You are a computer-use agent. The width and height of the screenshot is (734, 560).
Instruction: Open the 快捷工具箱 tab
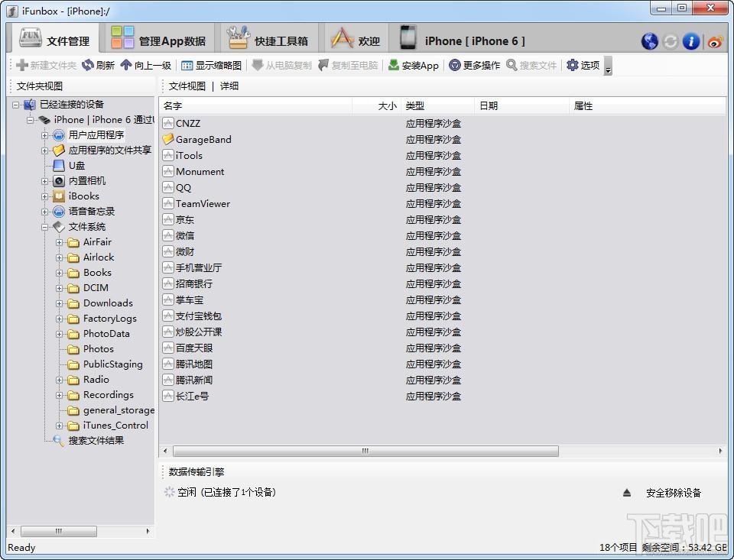pos(268,41)
